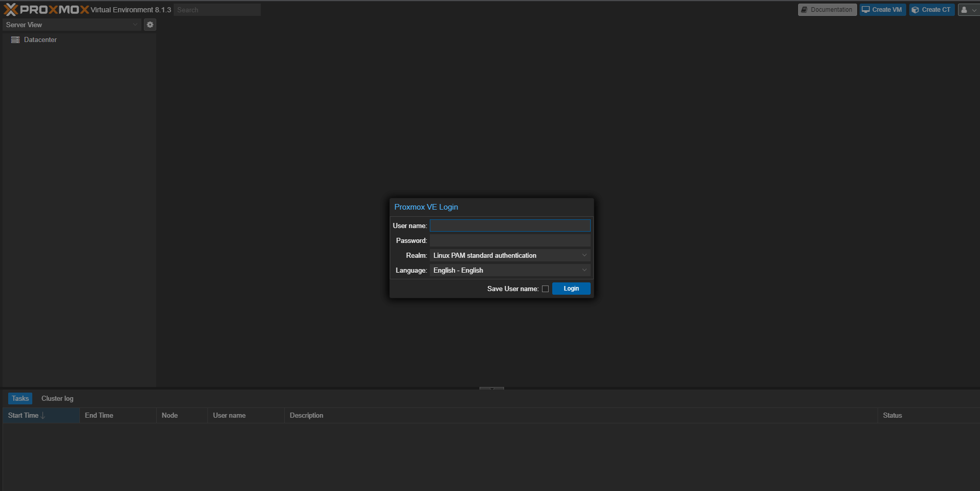Sort by End Time column
This screenshot has height=491, width=980.
coord(118,415)
